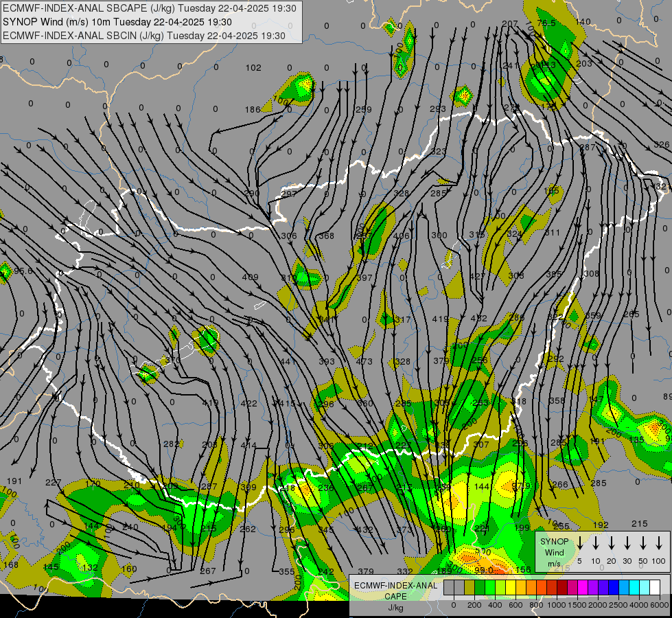Select the amber CAPE legend swatch
672x618 pixels.
click(521, 588)
